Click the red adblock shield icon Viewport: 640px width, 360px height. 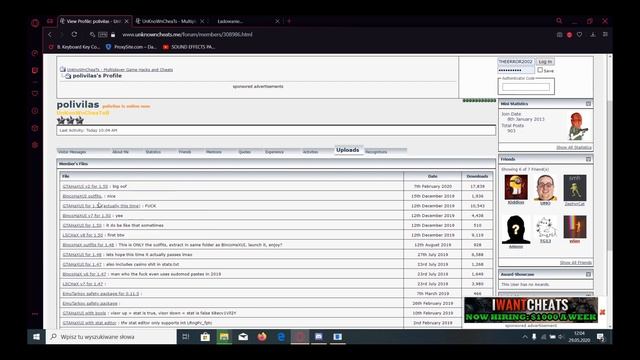[569, 35]
